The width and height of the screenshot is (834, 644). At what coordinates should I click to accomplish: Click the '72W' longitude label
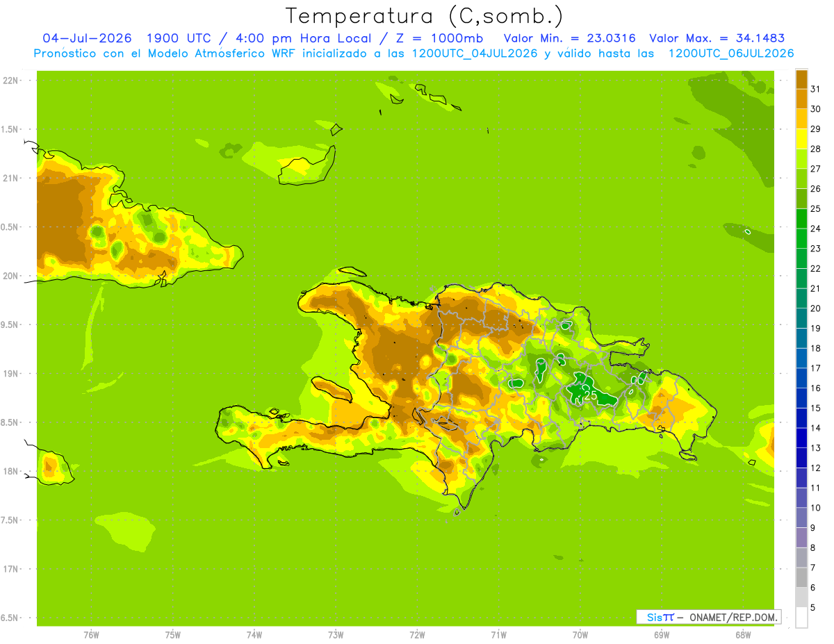click(417, 635)
